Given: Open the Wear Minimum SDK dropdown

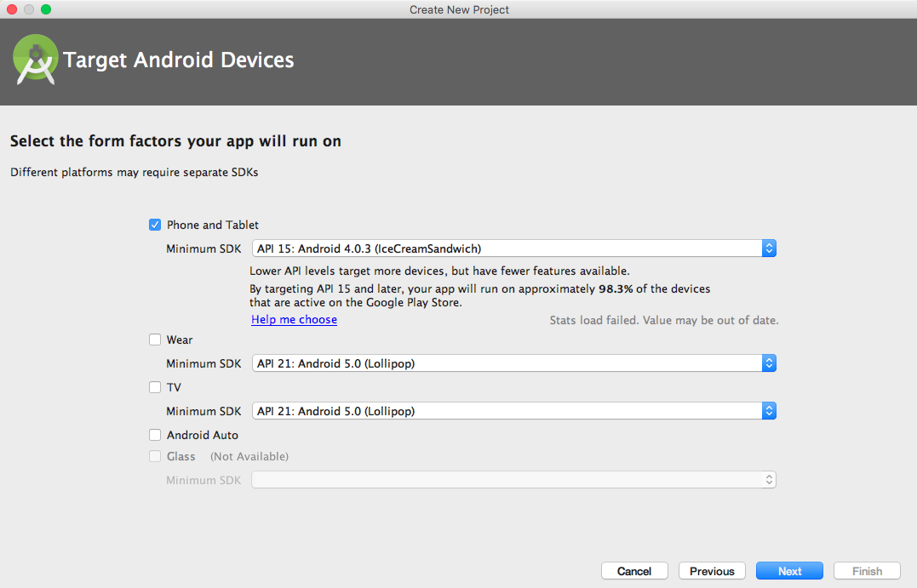Looking at the screenshot, I should pos(514,363).
